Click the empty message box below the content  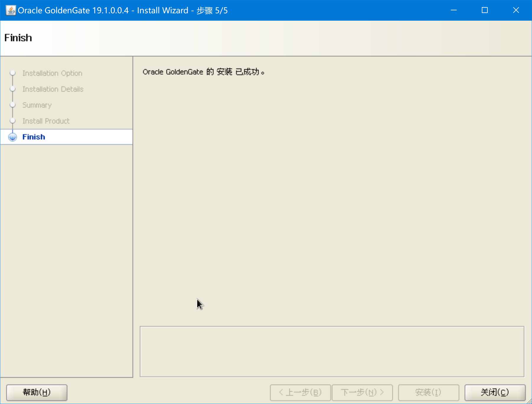332,351
